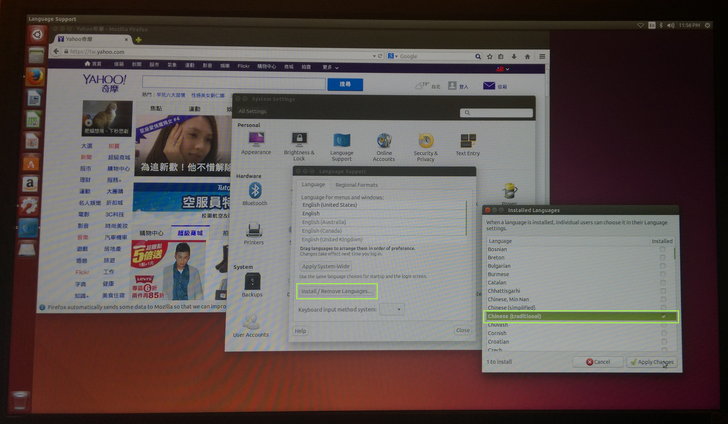728x424 pixels.
Task: Open Printers settings
Action: (254, 234)
